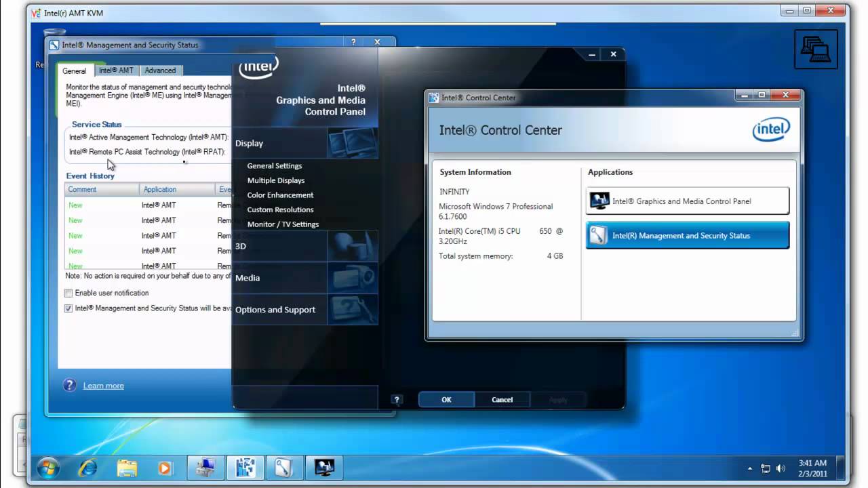
Task: Toggle Enable user notification checkbox
Action: click(x=68, y=293)
